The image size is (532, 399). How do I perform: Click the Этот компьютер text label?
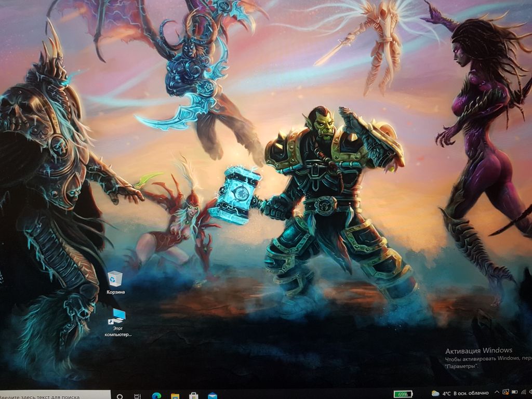118,331
